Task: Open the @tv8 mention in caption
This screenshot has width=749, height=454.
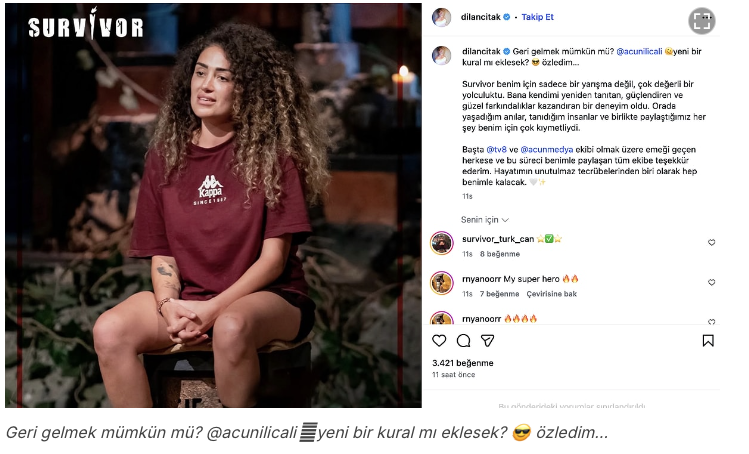Action: tap(496, 150)
